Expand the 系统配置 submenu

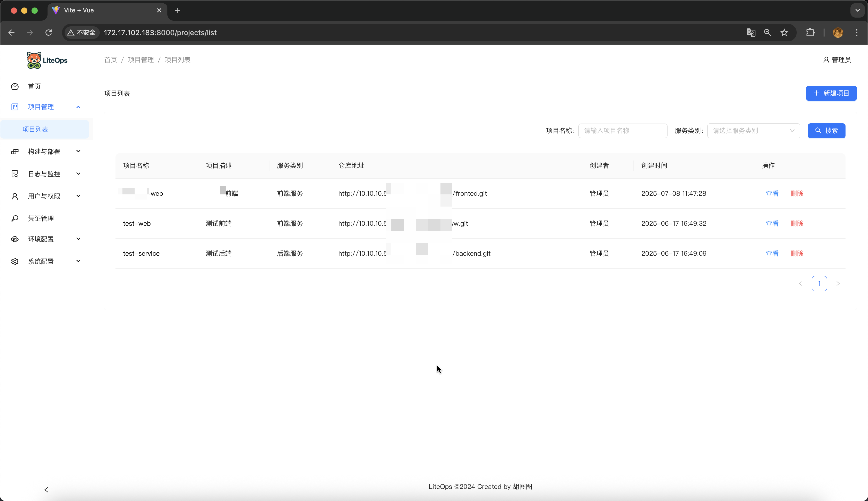[x=78, y=261]
